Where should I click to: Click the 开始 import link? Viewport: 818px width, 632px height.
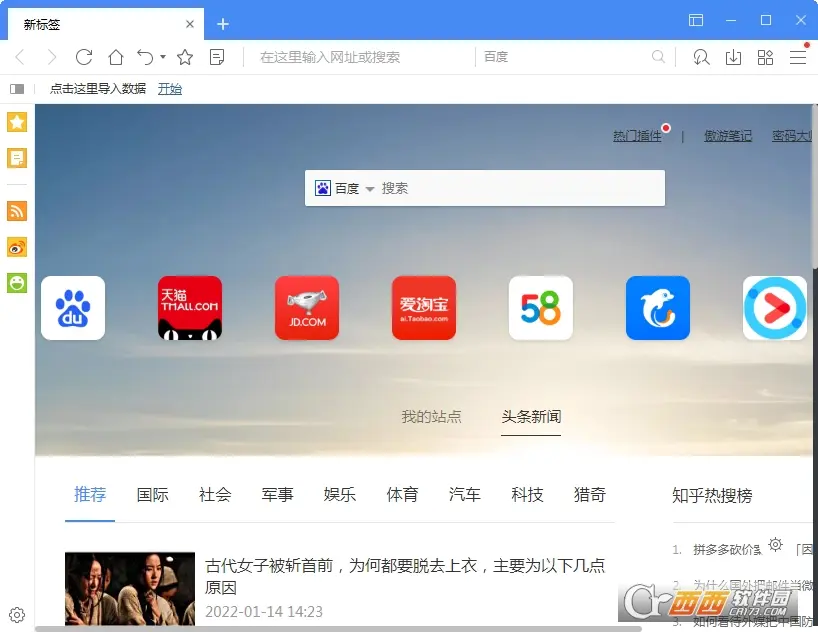[170, 89]
